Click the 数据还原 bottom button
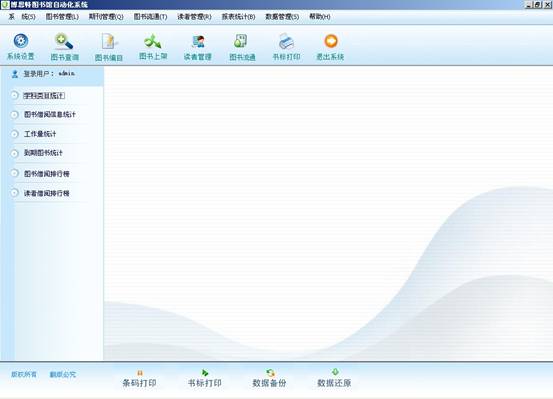 334,379
